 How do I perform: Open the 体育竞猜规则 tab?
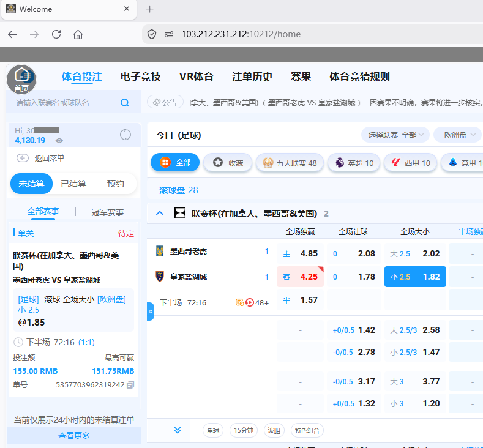point(359,77)
